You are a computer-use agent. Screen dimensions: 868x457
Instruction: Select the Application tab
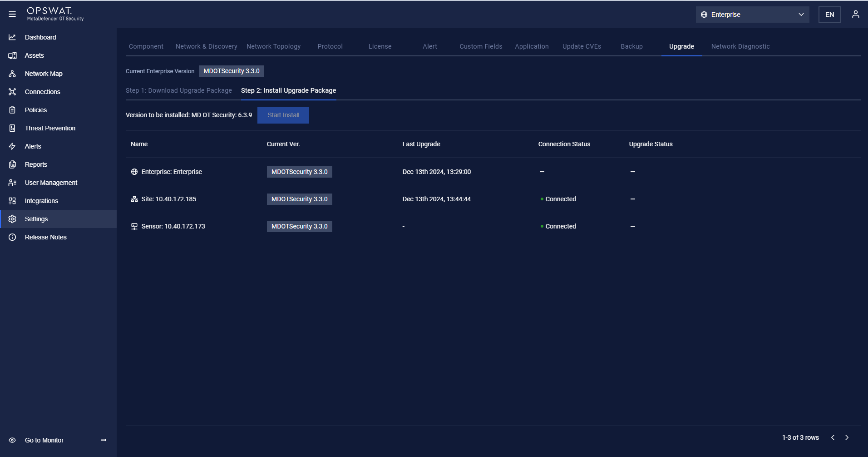532,46
